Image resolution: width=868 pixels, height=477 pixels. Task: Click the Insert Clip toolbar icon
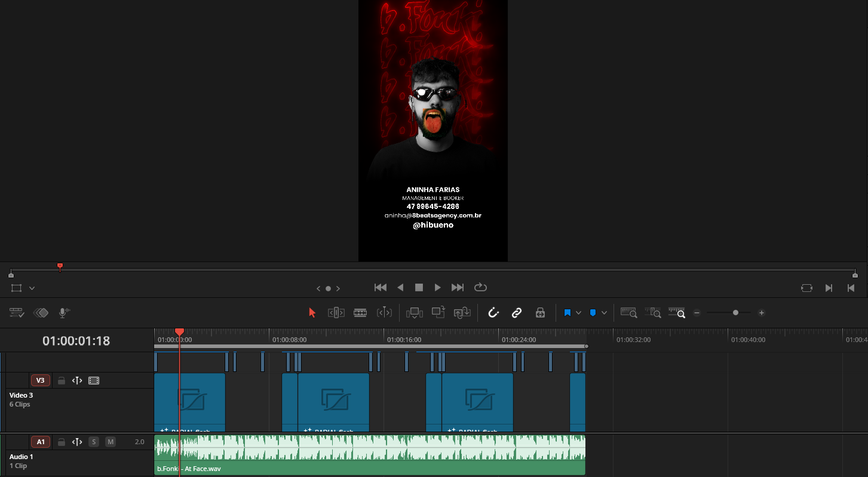click(414, 313)
